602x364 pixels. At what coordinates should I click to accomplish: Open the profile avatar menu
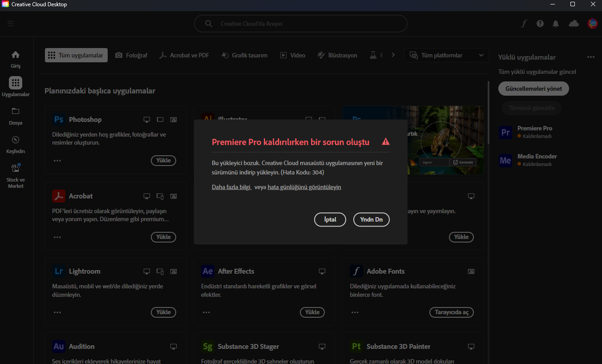[x=592, y=24]
